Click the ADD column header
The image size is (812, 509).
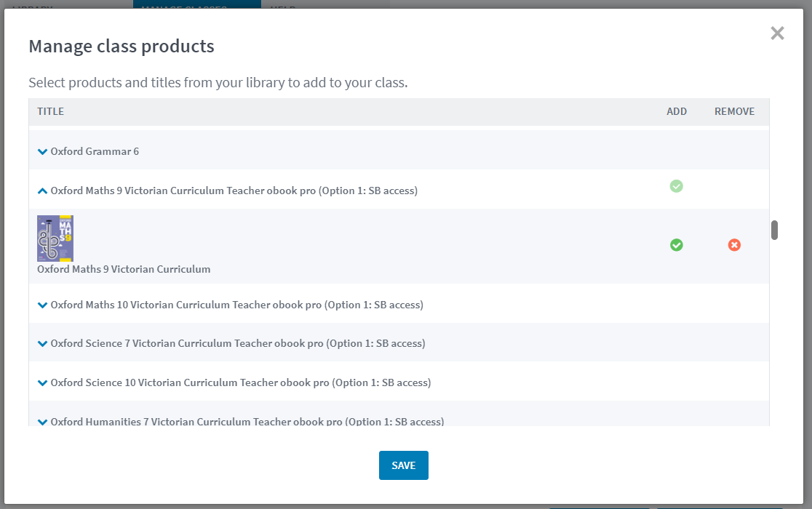(677, 112)
